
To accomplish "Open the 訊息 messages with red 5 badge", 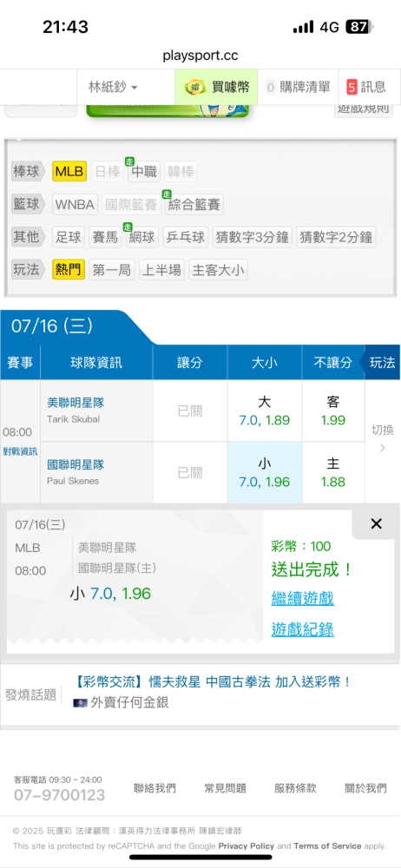I will (x=366, y=87).
